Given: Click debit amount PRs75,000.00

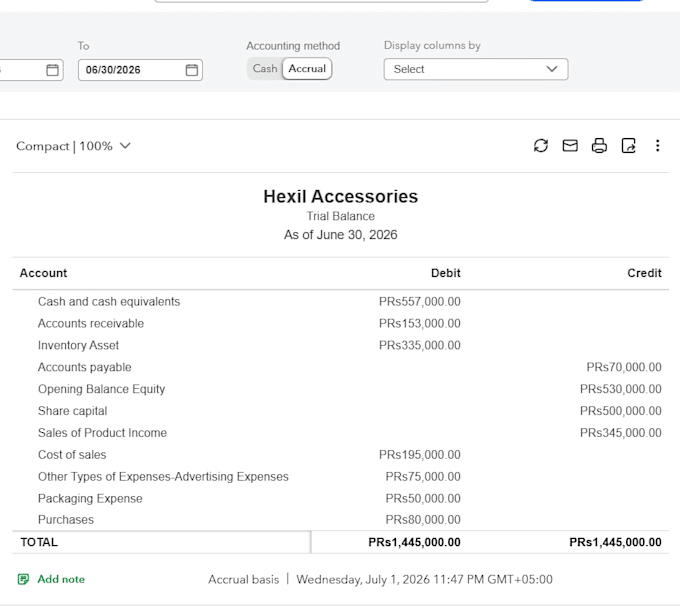Looking at the screenshot, I should coord(423,476).
